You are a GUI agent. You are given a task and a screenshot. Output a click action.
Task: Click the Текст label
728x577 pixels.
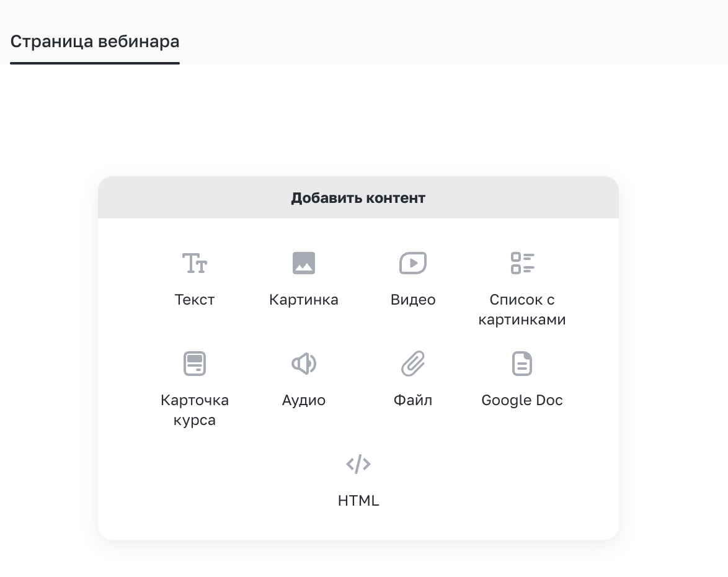[195, 300]
